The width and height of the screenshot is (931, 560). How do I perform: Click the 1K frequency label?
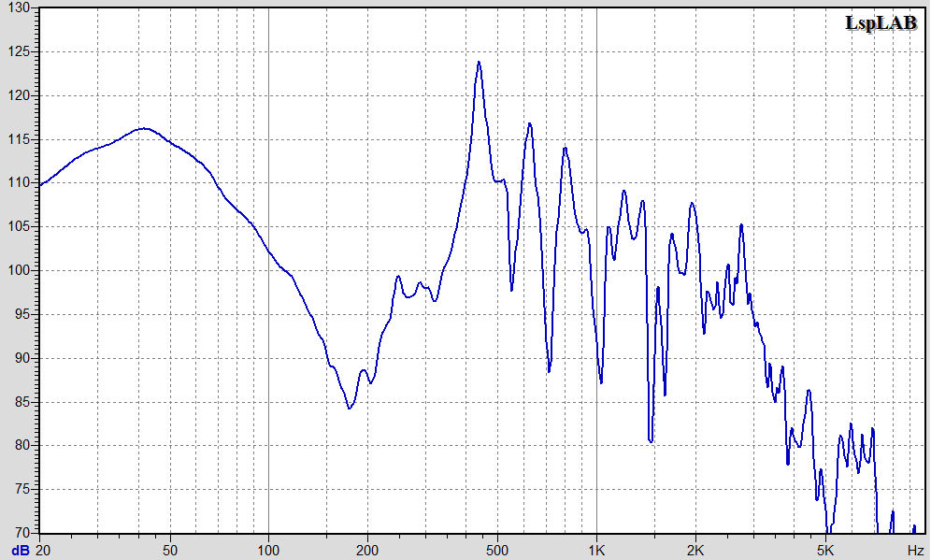coord(596,551)
